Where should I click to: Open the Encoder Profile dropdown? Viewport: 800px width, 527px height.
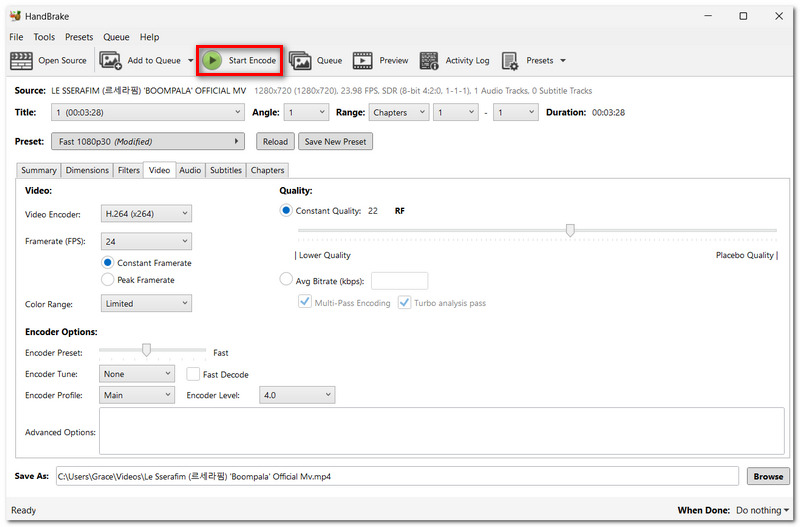(137, 395)
